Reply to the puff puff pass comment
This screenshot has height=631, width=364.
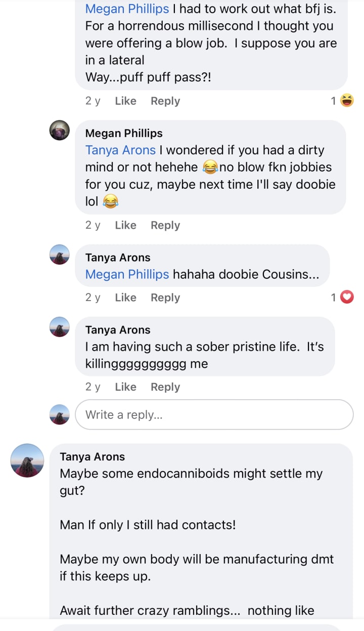pyautogui.click(x=165, y=101)
